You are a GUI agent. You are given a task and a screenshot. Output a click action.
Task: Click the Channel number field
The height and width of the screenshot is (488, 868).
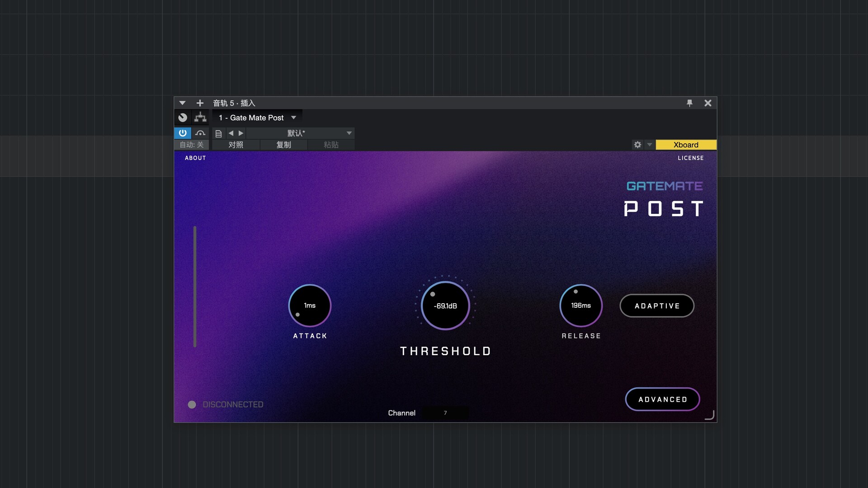click(445, 413)
